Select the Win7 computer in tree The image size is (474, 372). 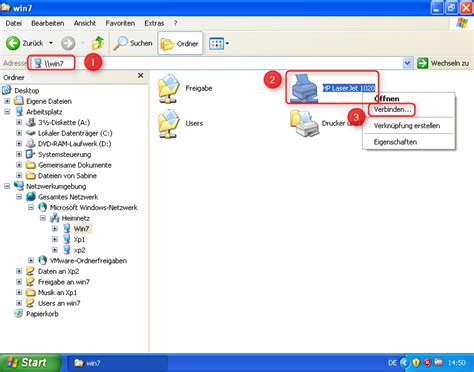click(81, 229)
